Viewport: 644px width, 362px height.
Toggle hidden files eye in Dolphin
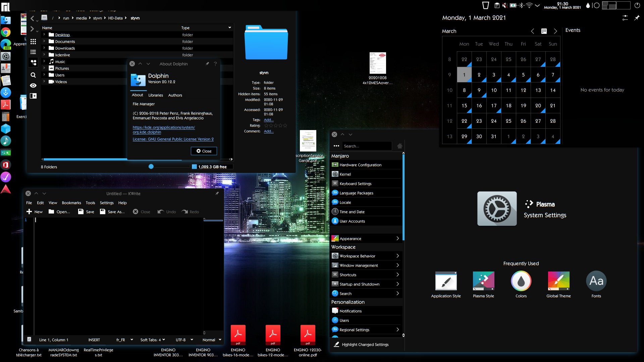pyautogui.click(x=33, y=85)
